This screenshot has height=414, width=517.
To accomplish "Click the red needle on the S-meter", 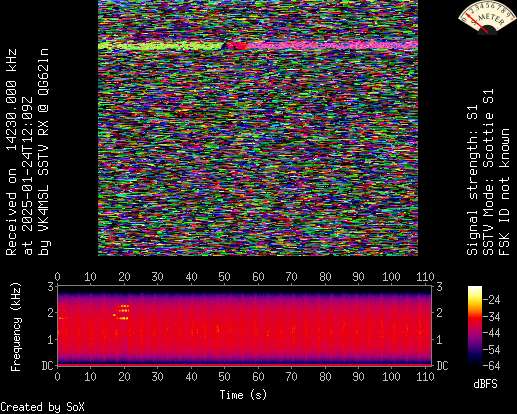I will coord(478,23).
